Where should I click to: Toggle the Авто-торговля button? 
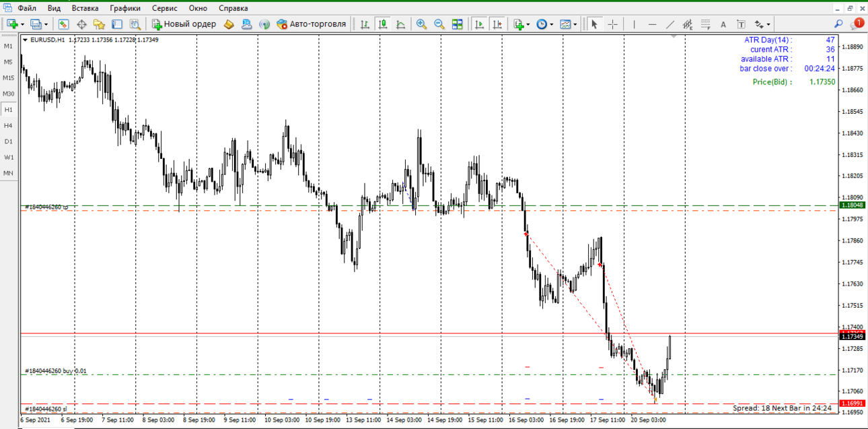tap(311, 24)
